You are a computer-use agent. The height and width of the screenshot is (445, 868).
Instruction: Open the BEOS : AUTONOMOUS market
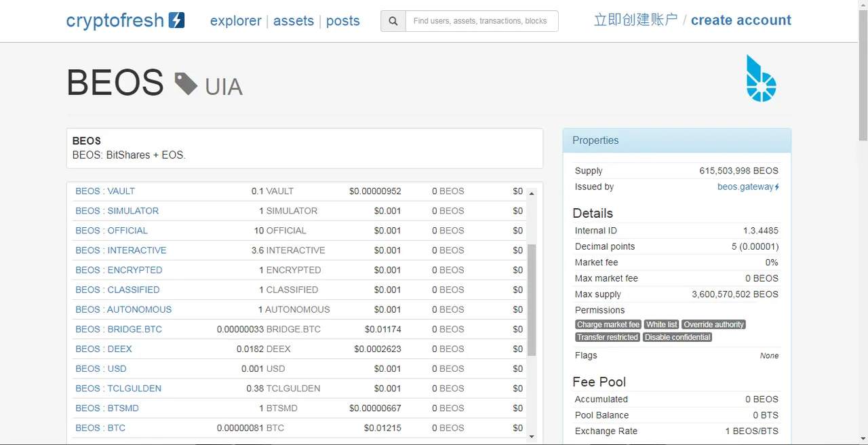click(x=123, y=309)
